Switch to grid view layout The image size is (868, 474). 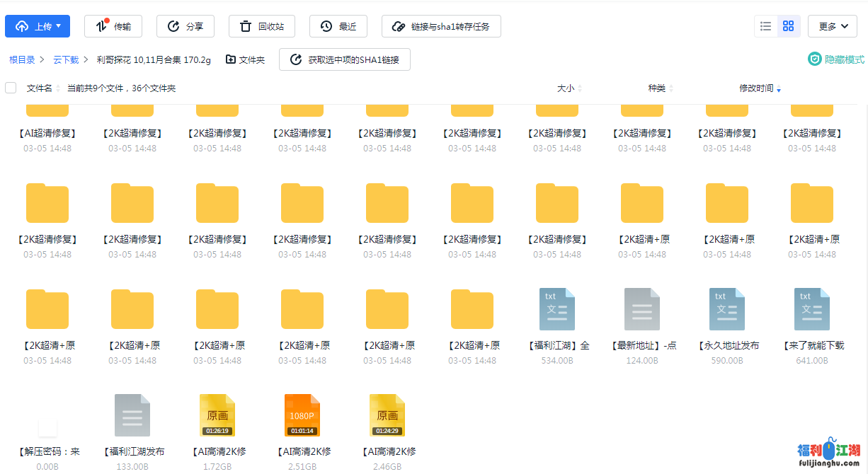788,26
